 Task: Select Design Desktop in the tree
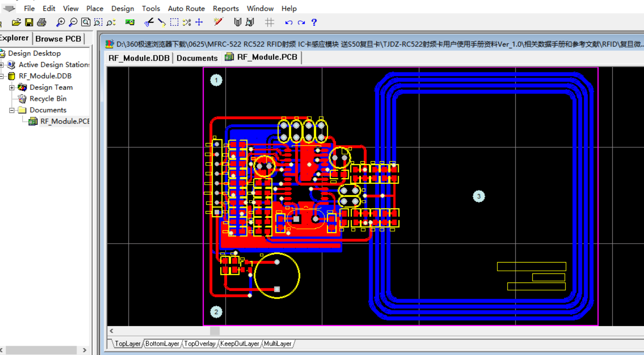(34, 53)
